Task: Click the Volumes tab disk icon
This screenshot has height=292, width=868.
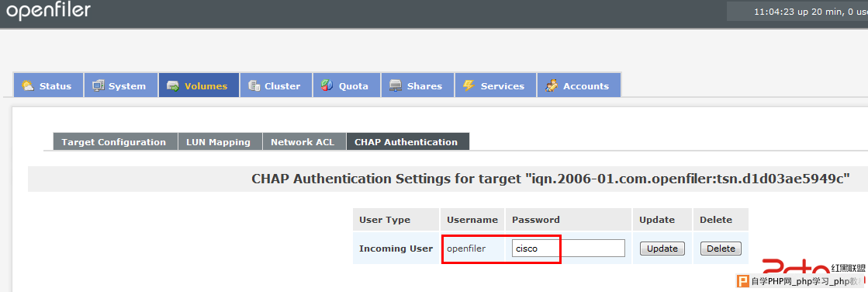Action: 173,86
